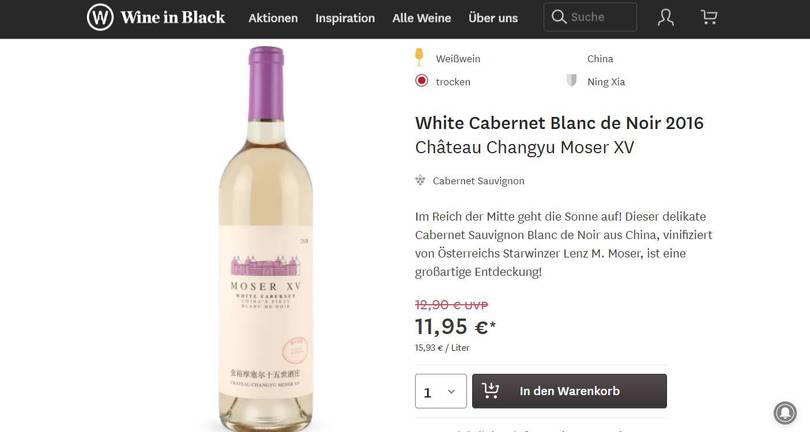Open the shopping cart icon in header
The width and height of the screenshot is (810, 432).
(709, 17)
